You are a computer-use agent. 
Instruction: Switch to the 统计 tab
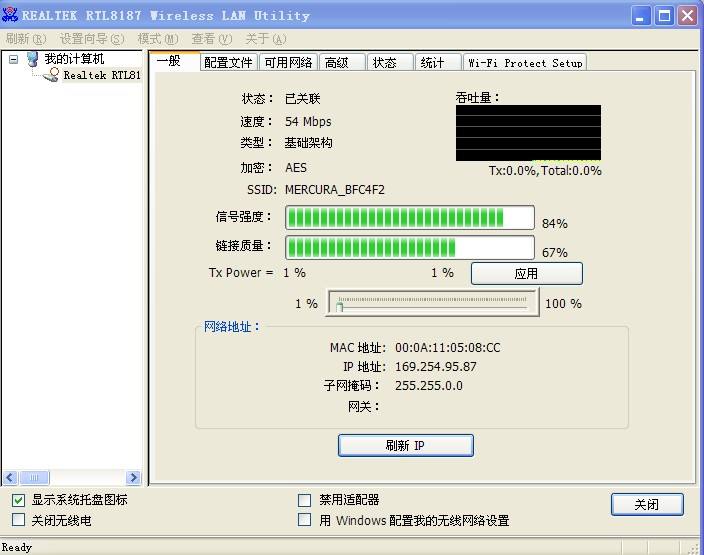pyautogui.click(x=438, y=62)
